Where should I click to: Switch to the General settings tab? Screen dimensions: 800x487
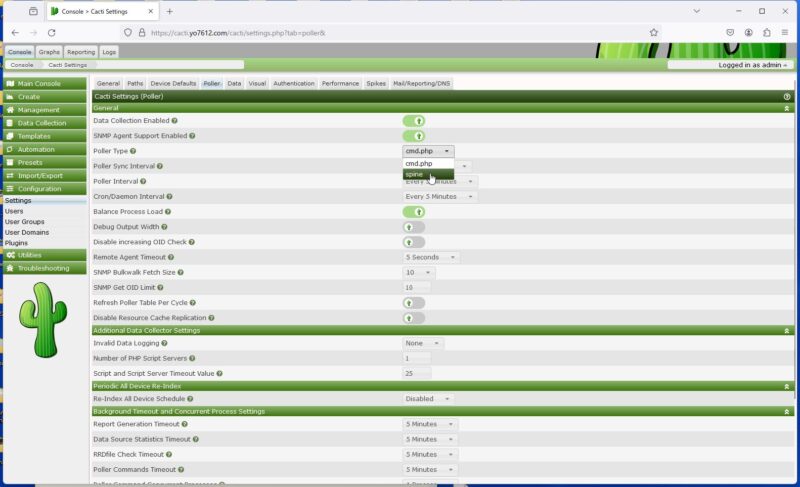(x=108, y=84)
